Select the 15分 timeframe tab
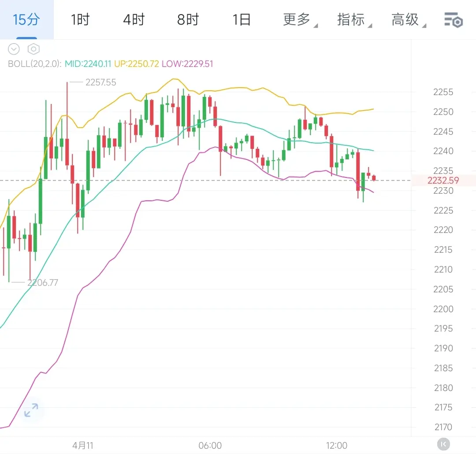Image resolution: width=476 pixels, height=454 pixels. point(26,20)
